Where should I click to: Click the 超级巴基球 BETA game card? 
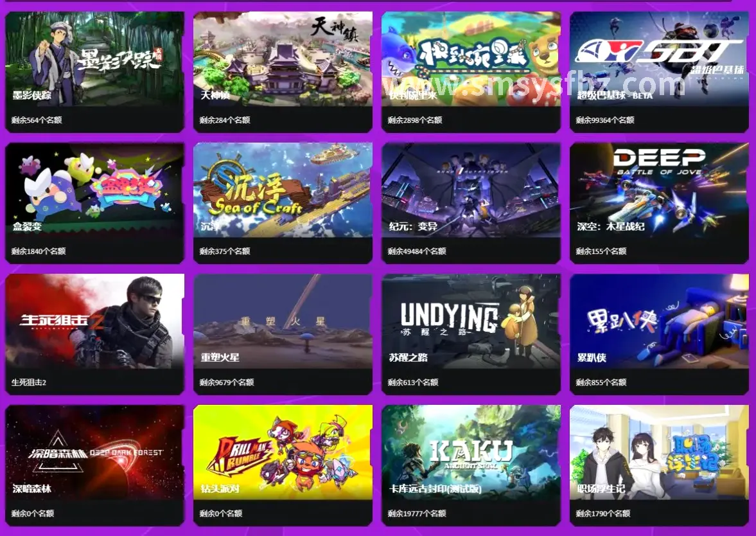click(x=659, y=72)
